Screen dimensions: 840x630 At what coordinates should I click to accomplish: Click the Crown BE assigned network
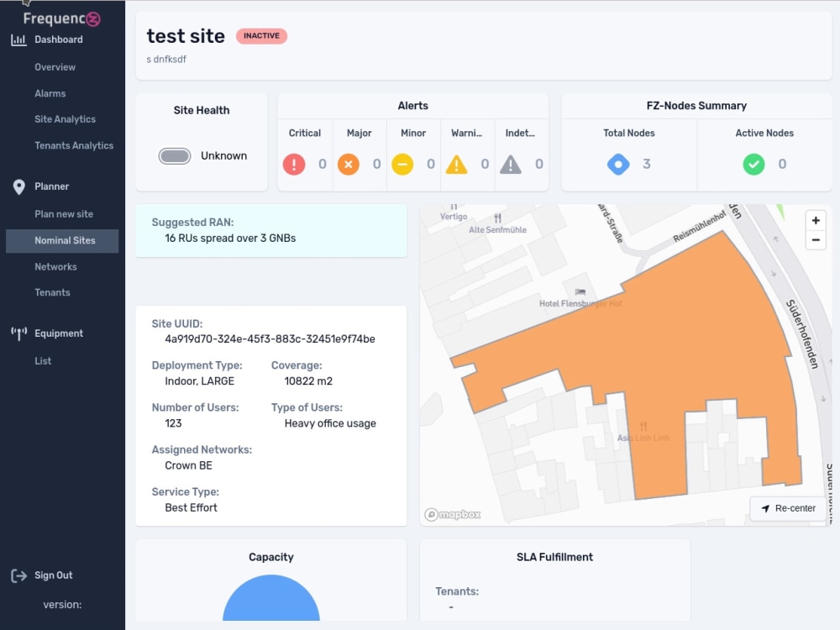point(188,466)
